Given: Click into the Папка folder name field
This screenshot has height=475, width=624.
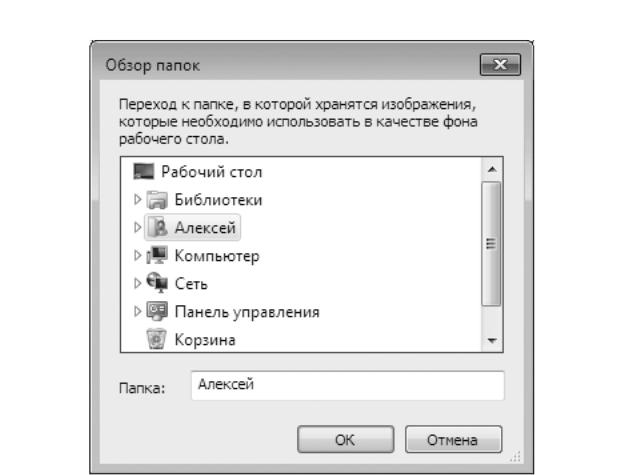Looking at the screenshot, I should pos(347,385).
